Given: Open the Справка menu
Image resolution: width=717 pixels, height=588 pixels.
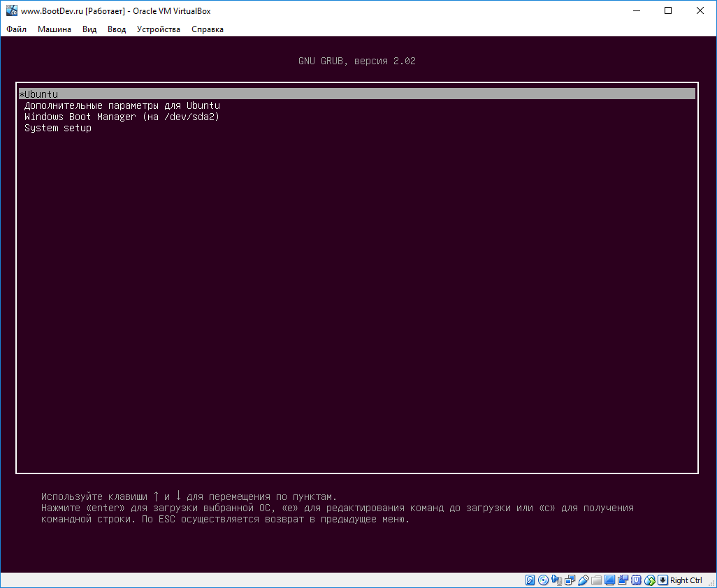Looking at the screenshot, I should point(208,29).
